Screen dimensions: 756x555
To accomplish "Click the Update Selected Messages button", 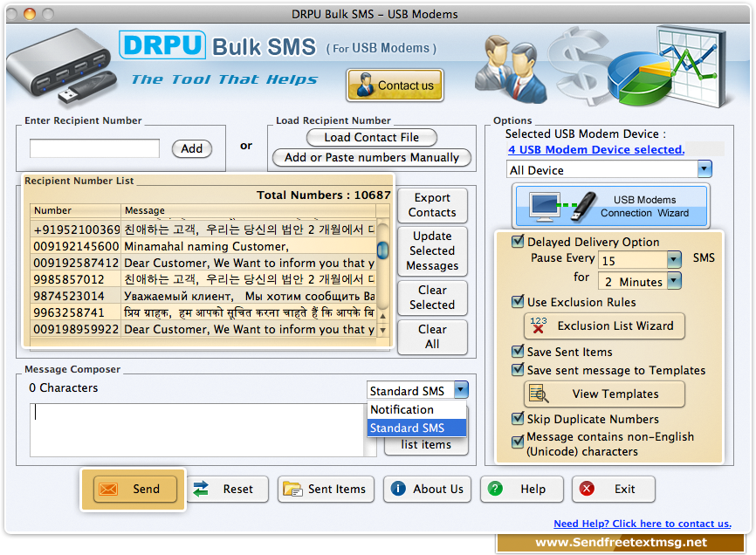I will click(x=432, y=250).
